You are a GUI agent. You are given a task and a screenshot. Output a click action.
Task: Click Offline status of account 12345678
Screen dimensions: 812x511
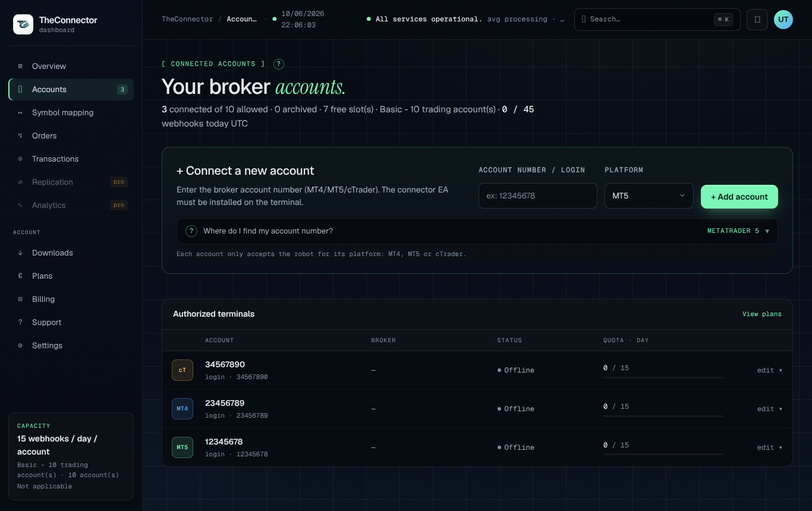coord(516,447)
